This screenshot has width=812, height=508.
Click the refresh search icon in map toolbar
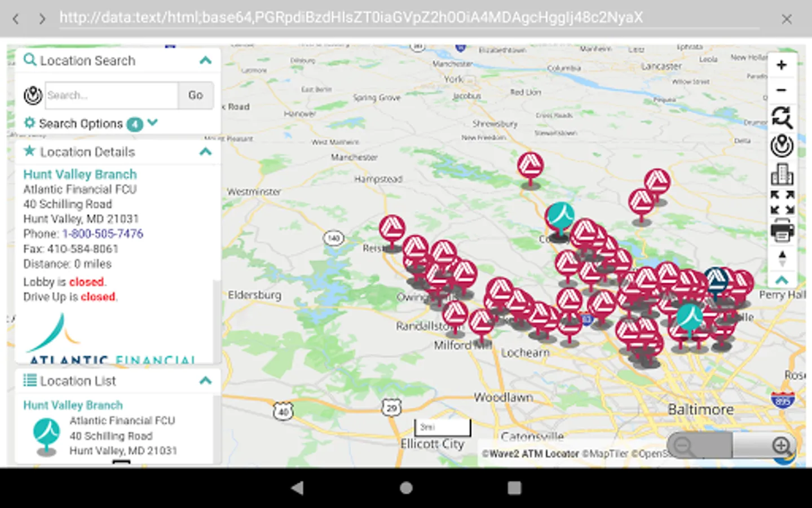click(x=782, y=117)
